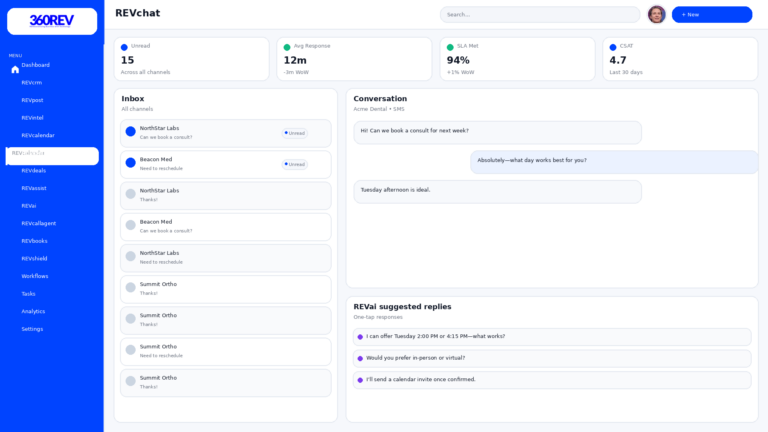Click Unread badge on Beacon Med message

(295, 164)
